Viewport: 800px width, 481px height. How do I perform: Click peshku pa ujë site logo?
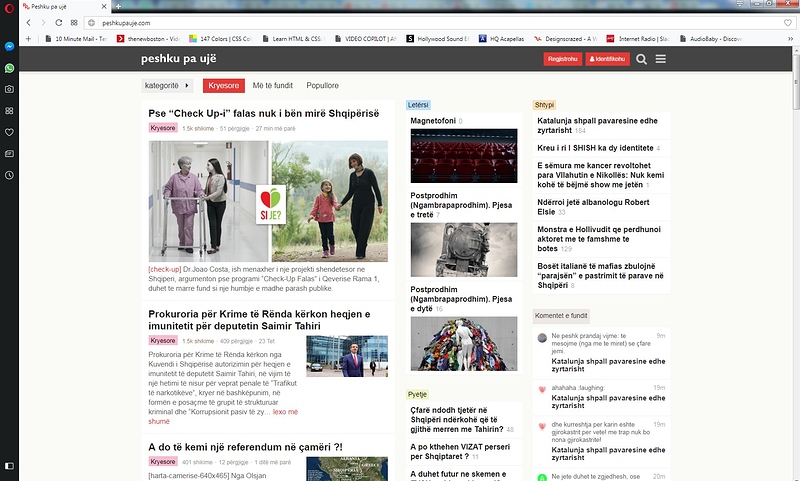tap(179, 59)
